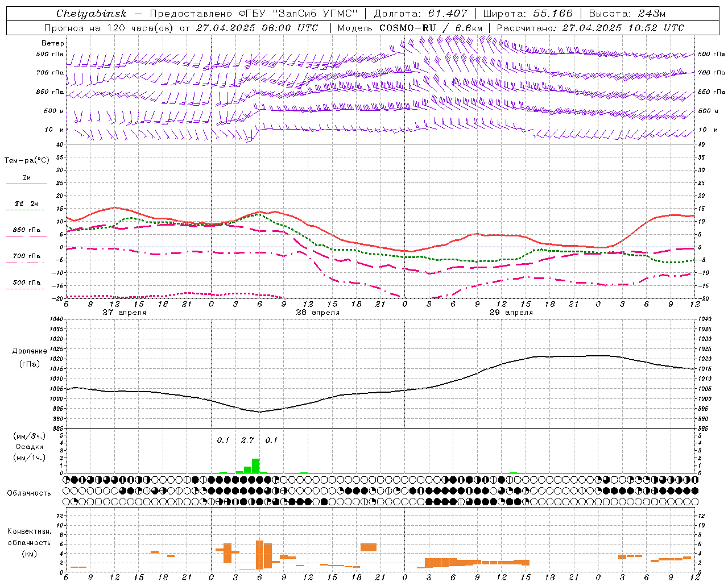
Task: Click the Chelyabinsk station title
Action: (91, 14)
